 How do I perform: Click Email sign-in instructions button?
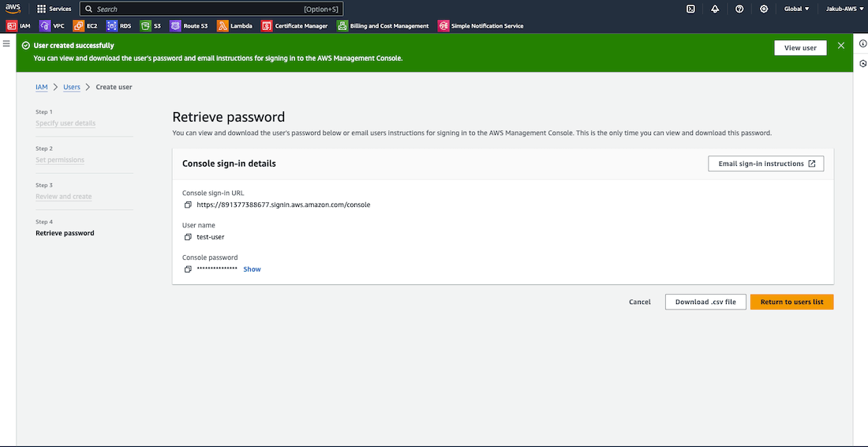pos(765,163)
